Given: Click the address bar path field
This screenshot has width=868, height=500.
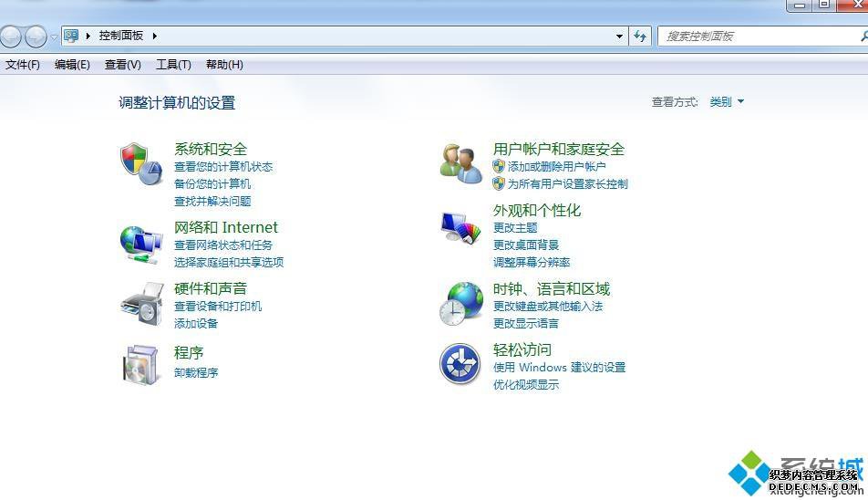Looking at the screenshot, I should 343,36.
